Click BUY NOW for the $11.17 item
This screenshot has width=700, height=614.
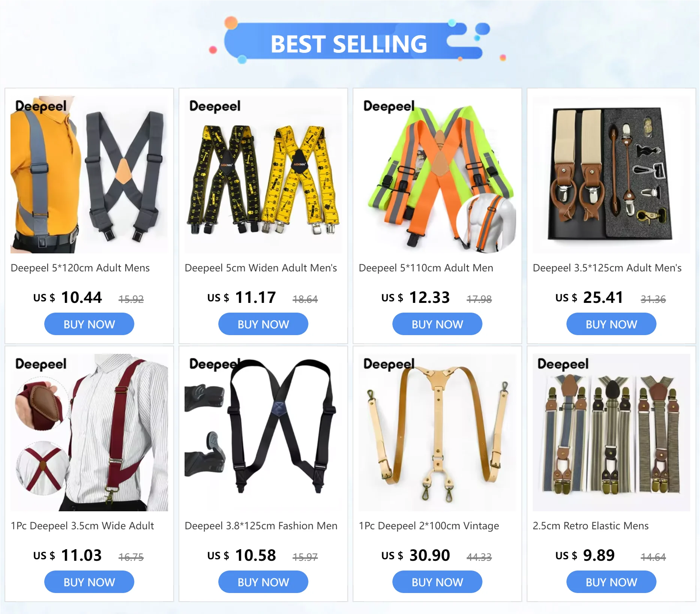coord(263,324)
